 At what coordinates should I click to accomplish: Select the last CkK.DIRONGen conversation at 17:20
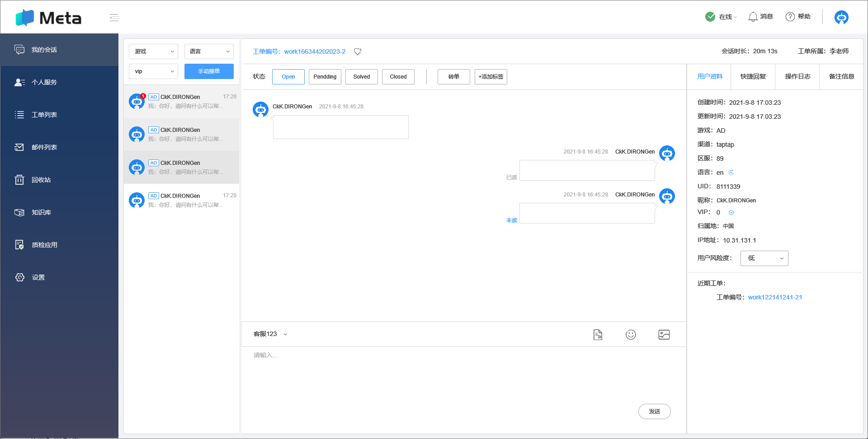pos(182,201)
